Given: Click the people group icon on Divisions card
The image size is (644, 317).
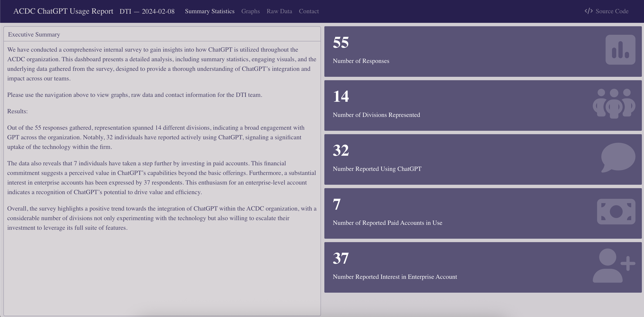Looking at the screenshot, I should point(614,104).
